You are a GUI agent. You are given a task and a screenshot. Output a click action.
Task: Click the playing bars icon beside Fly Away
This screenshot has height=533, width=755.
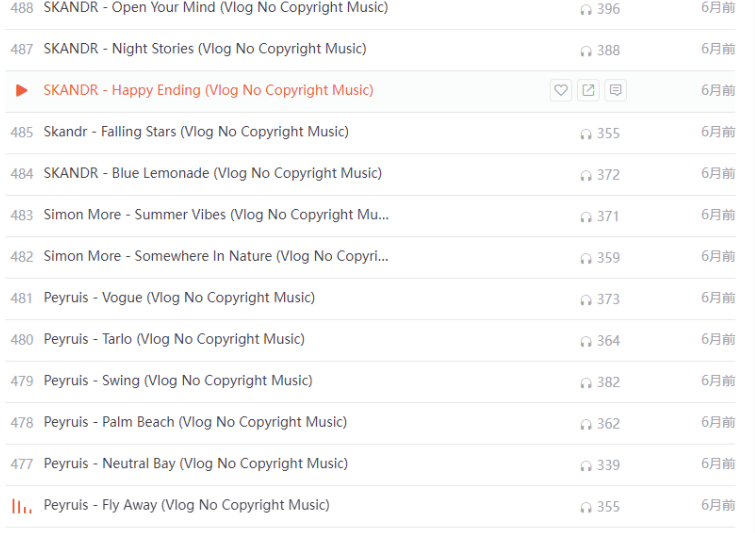tap(21, 506)
